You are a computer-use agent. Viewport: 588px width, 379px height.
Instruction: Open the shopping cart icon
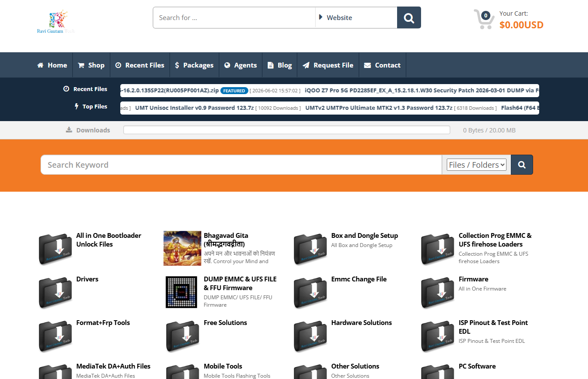[x=484, y=19]
